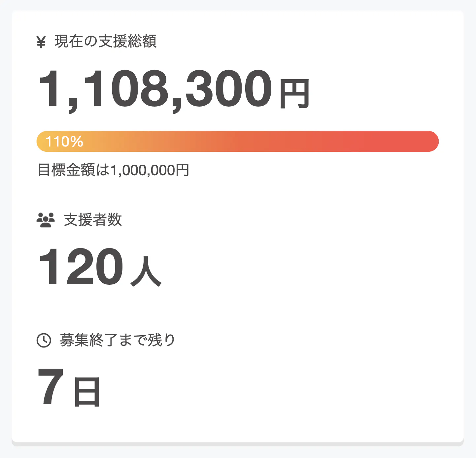Viewport: 476px width, 458px height.
Task: Select the 募集終了まで残り heading text
Action: click(118, 340)
